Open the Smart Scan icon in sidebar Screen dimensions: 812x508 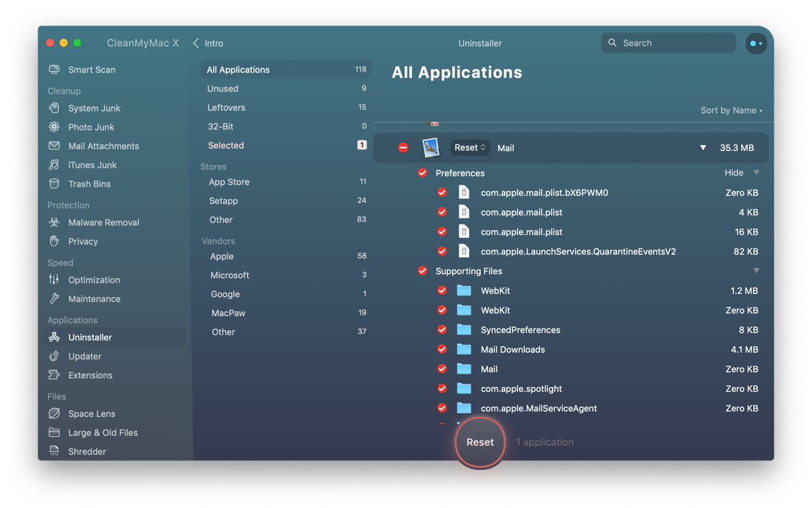pyautogui.click(x=54, y=70)
